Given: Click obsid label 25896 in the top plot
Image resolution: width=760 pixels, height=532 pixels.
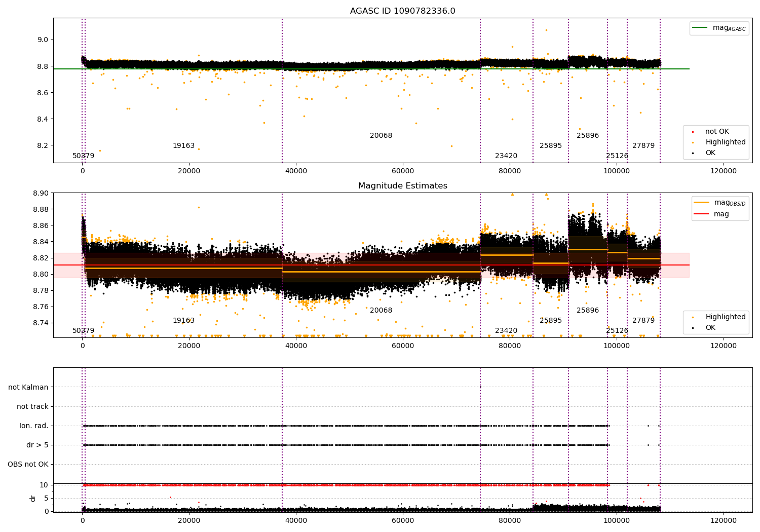Looking at the screenshot, I should pos(588,135).
